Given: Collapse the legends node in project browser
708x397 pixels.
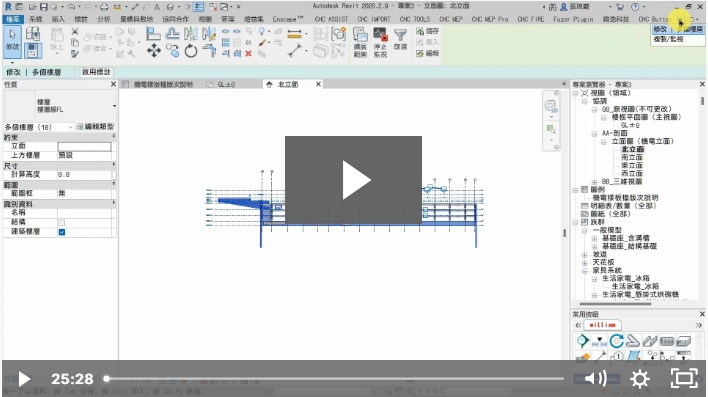Looking at the screenshot, I should [575, 190].
